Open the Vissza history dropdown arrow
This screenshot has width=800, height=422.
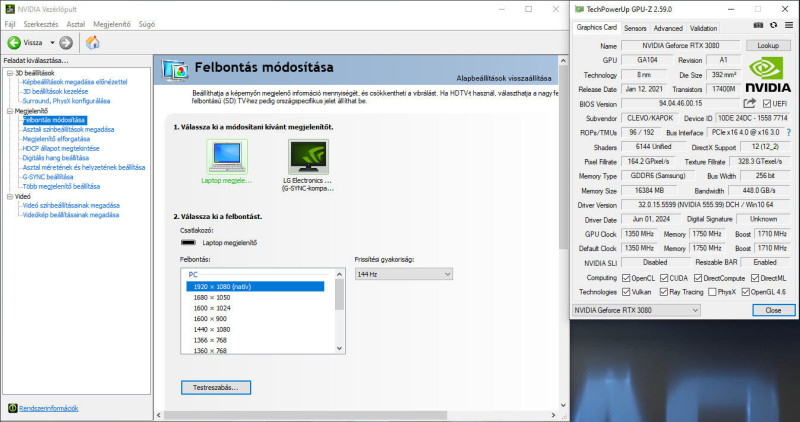point(52,43)
